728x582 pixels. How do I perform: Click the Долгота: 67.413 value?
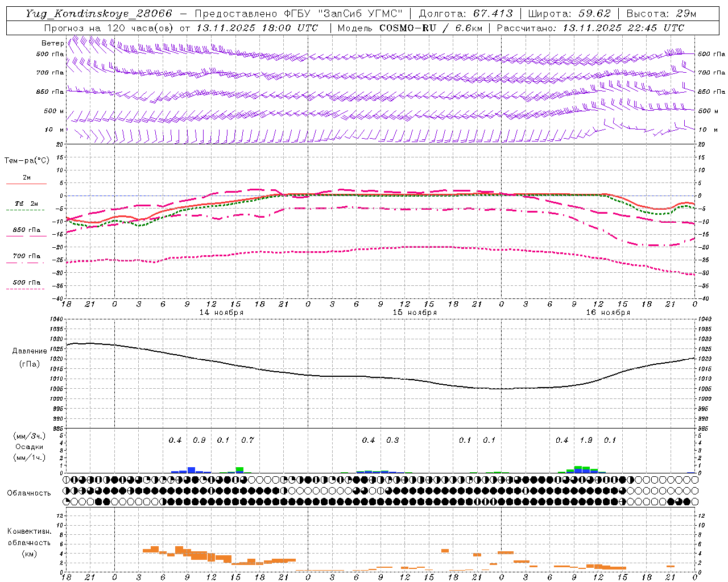tap(465, 14)
